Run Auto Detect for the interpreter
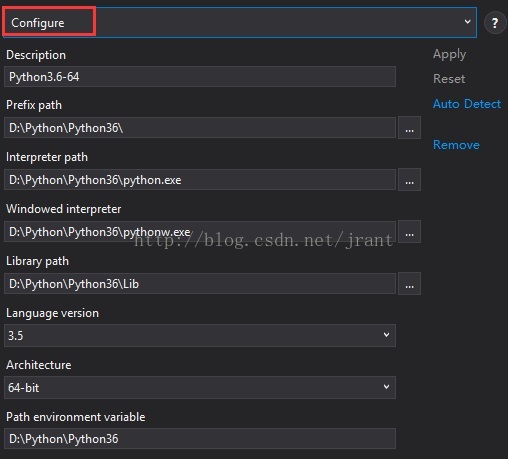This screenshot has height=459, width=508. point(467,104)
